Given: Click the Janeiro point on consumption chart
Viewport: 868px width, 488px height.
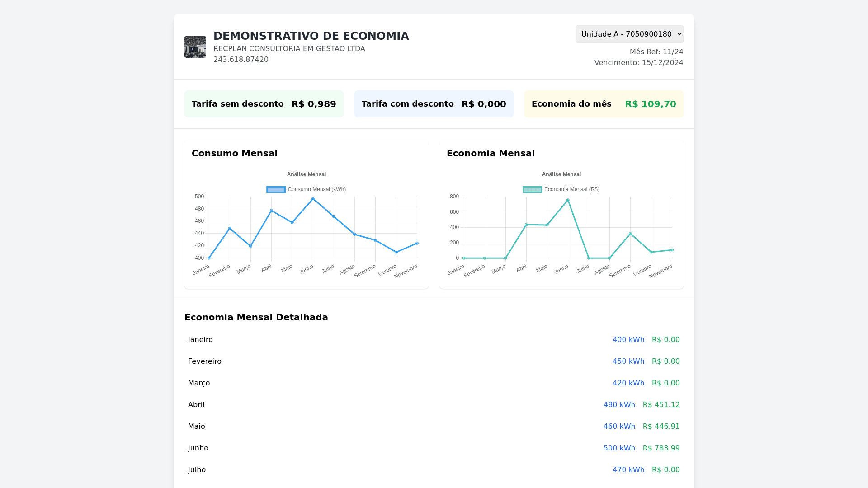Looking at the screenshot, I should (x=209, y=258).
